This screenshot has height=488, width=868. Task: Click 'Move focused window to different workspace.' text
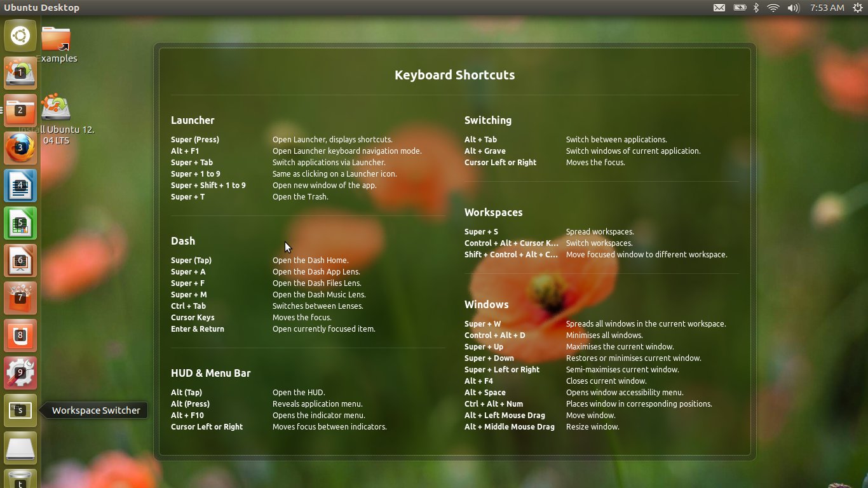647,255
